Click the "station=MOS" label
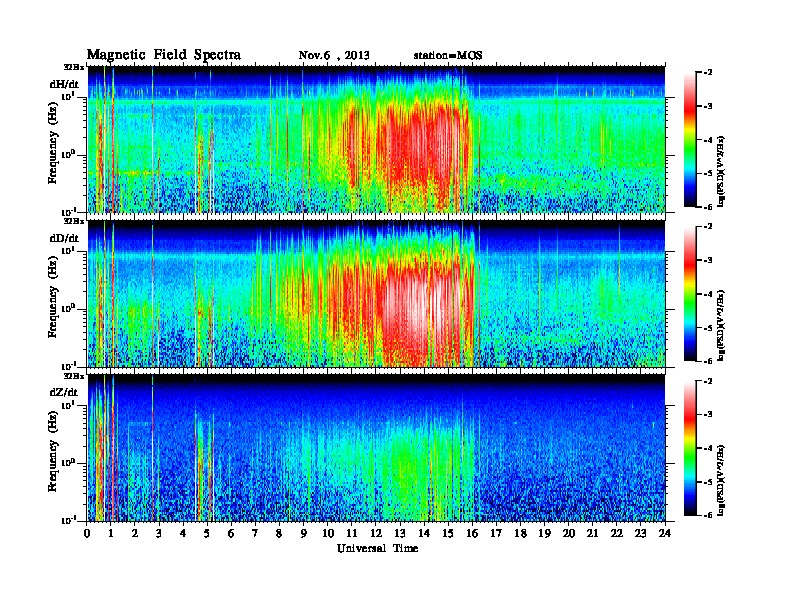 [x=448, y=56]
